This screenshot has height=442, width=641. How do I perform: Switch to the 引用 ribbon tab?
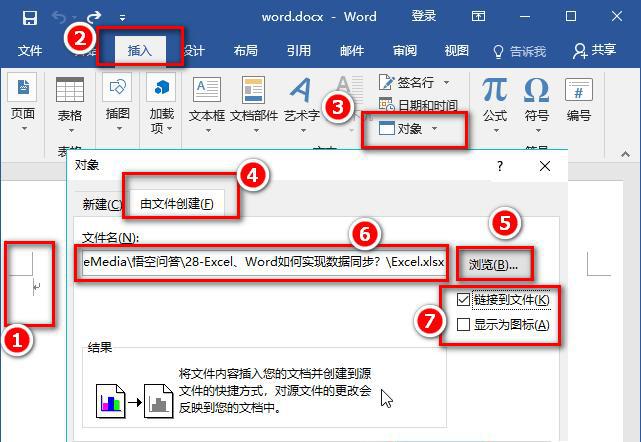click(298, 51)
